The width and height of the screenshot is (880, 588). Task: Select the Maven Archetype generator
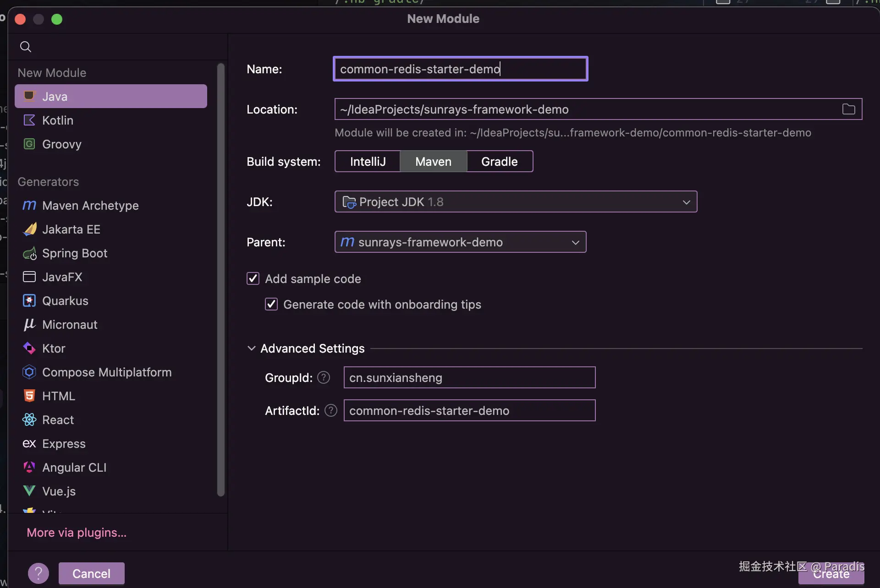[90, 206]
